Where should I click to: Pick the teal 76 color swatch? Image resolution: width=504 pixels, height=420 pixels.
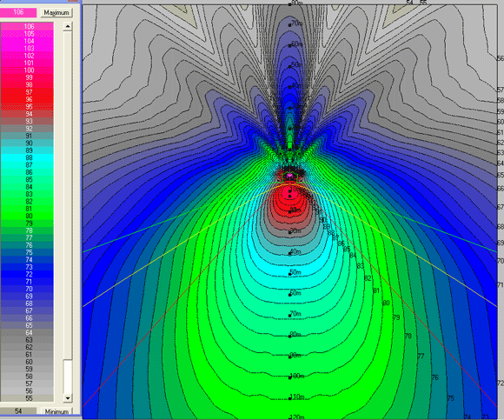27,245
